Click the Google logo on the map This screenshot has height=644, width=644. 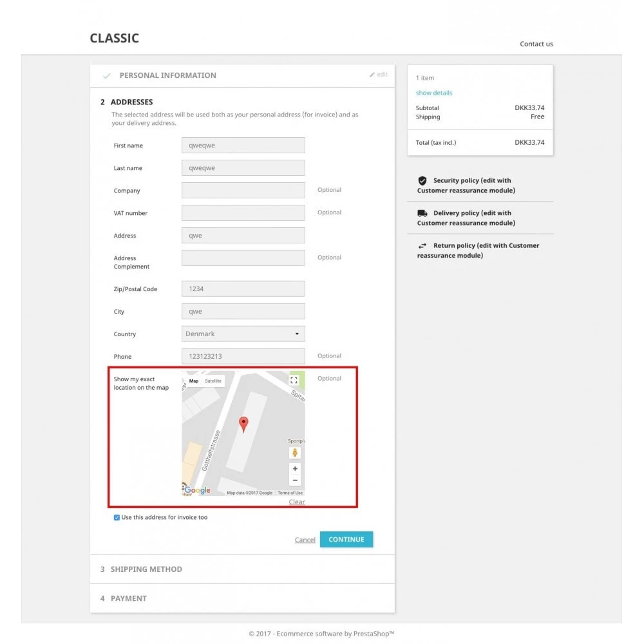(197, 490)
